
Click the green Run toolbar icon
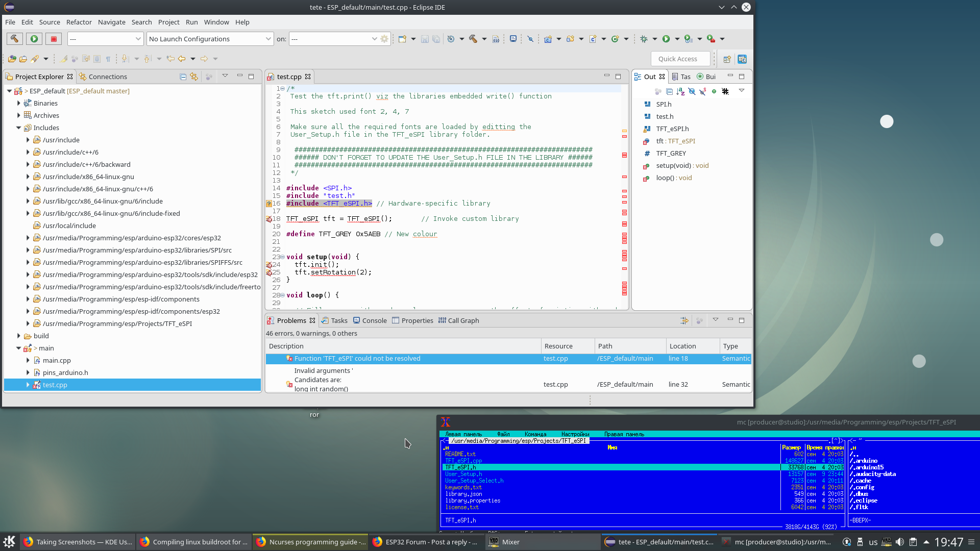click(666, 39)
